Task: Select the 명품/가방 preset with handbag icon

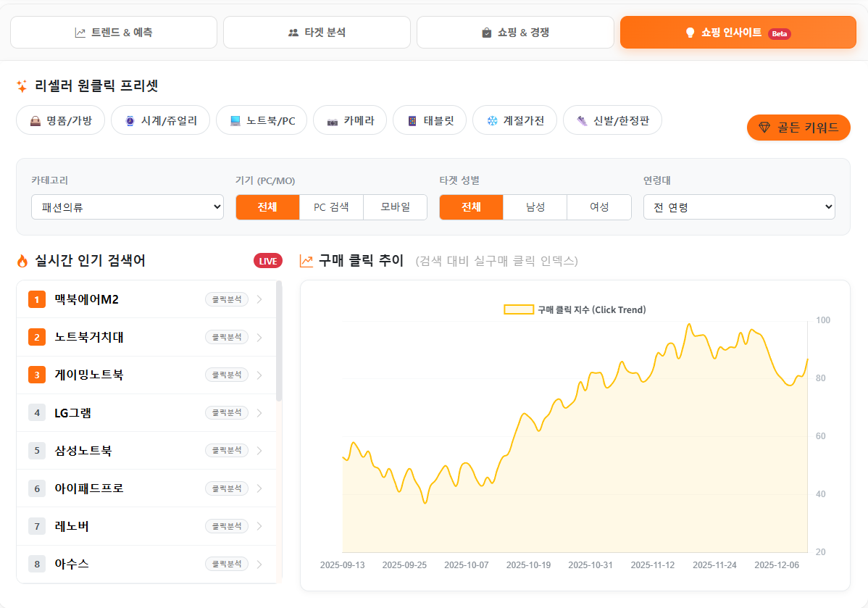Action: (x=60, y=120)
